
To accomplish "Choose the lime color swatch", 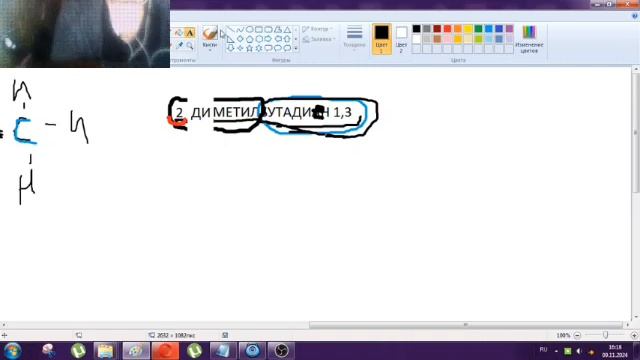I will pyautogui.click(x=478, y=39).
